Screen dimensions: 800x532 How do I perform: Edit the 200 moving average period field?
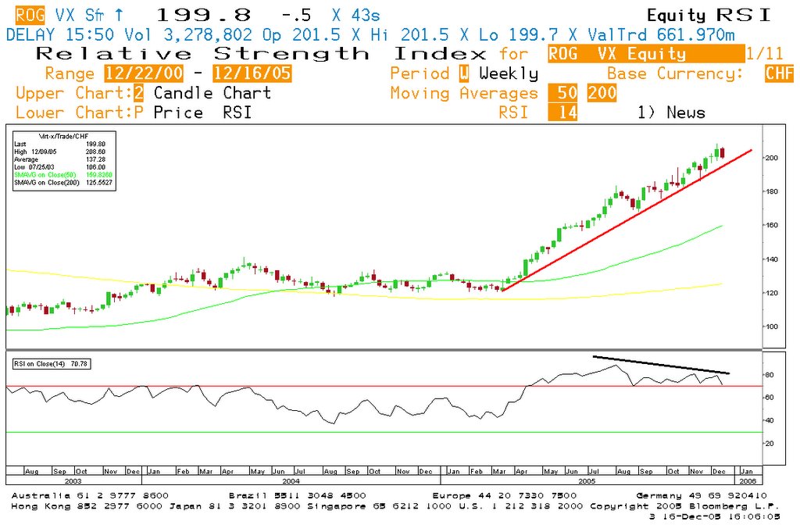[602, 93]
